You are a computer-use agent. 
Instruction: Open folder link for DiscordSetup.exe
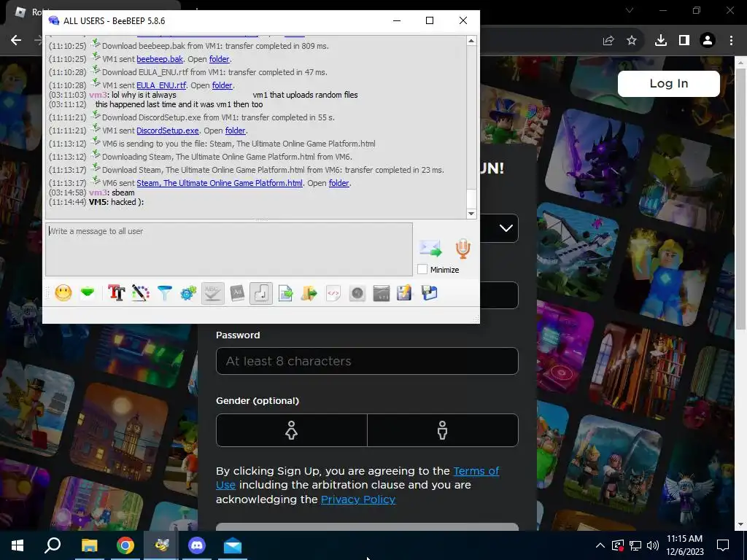coord(236,131)
